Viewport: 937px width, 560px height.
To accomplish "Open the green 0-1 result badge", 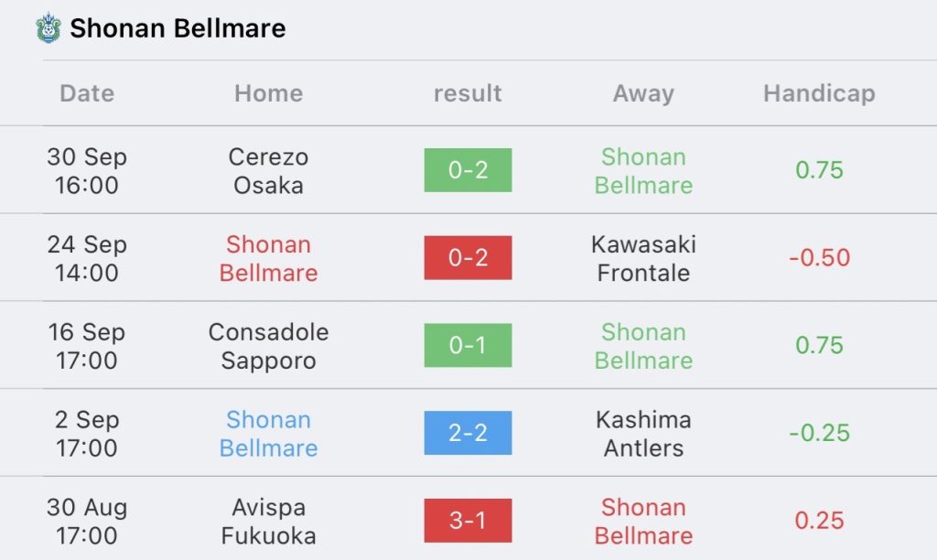I will tap(468, 345).
